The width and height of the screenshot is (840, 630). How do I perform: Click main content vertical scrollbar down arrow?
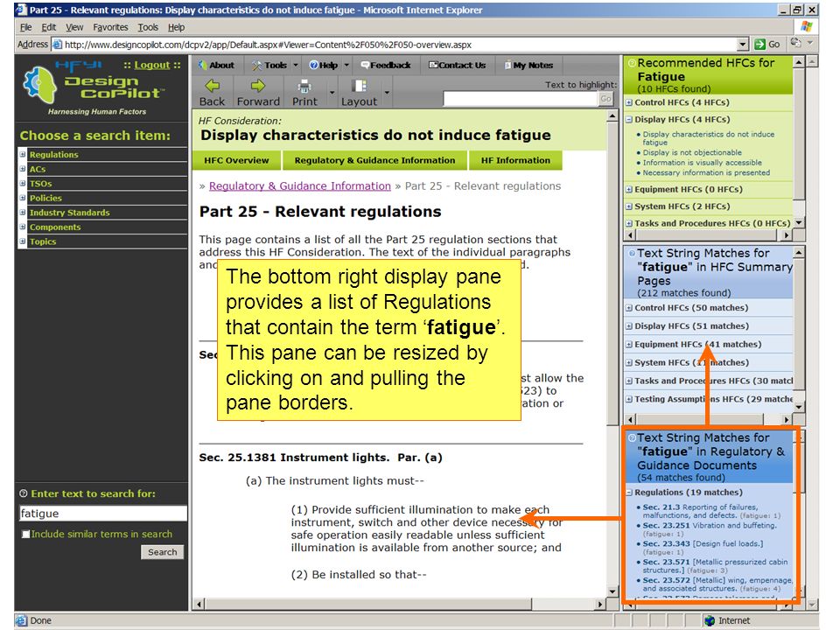(612, 591)
